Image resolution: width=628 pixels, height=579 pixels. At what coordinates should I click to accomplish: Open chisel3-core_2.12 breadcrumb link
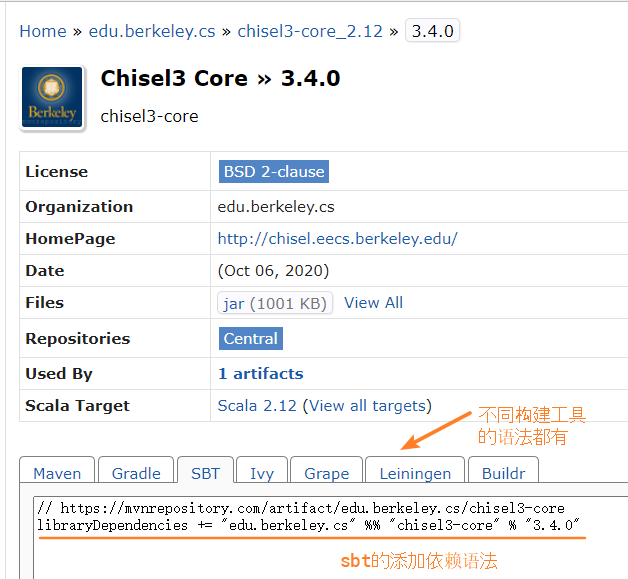[x=310, y=31]
